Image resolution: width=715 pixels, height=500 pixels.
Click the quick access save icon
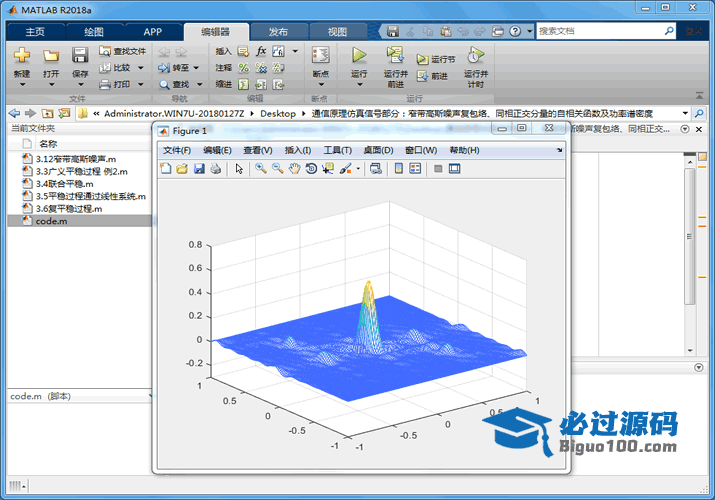393,31
